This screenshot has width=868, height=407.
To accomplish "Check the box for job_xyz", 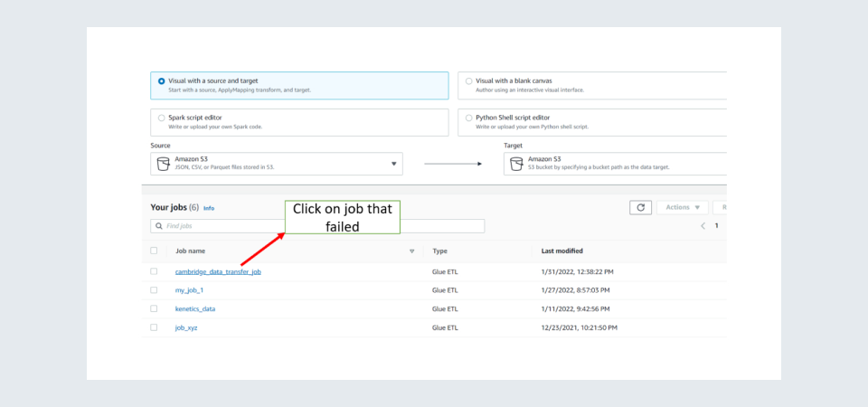I will pos(154,327).
